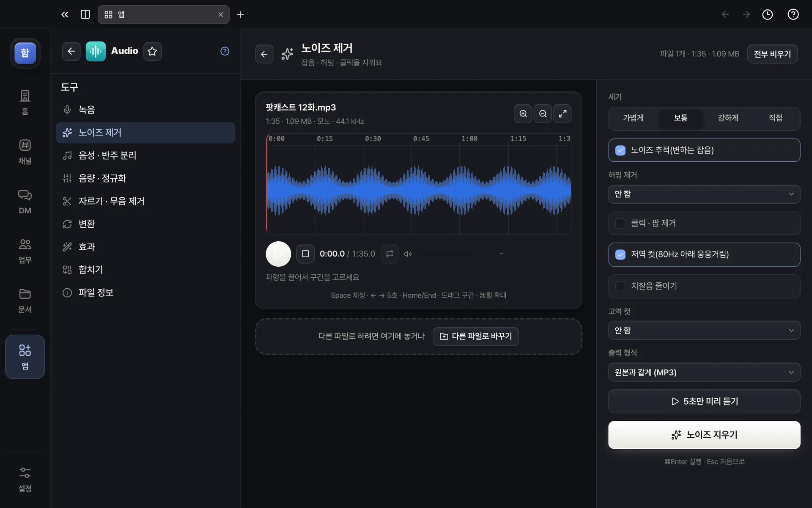Favorite the Audio app with star
The width and height of the screenshot is (812, 508).
coord(152,51)
